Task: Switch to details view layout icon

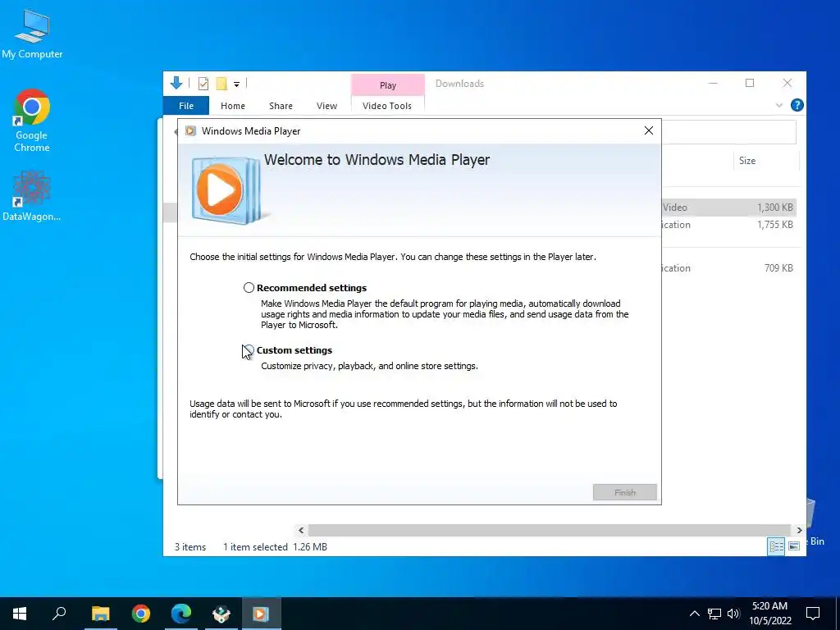Action: 776,546
